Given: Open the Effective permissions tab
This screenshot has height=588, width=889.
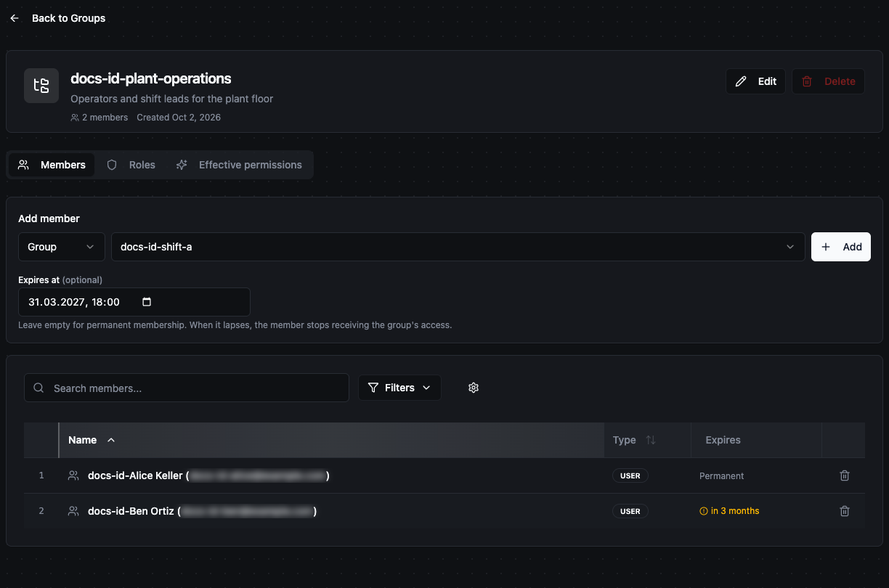Looking at the screenshot, I should [x=239, y=165].
